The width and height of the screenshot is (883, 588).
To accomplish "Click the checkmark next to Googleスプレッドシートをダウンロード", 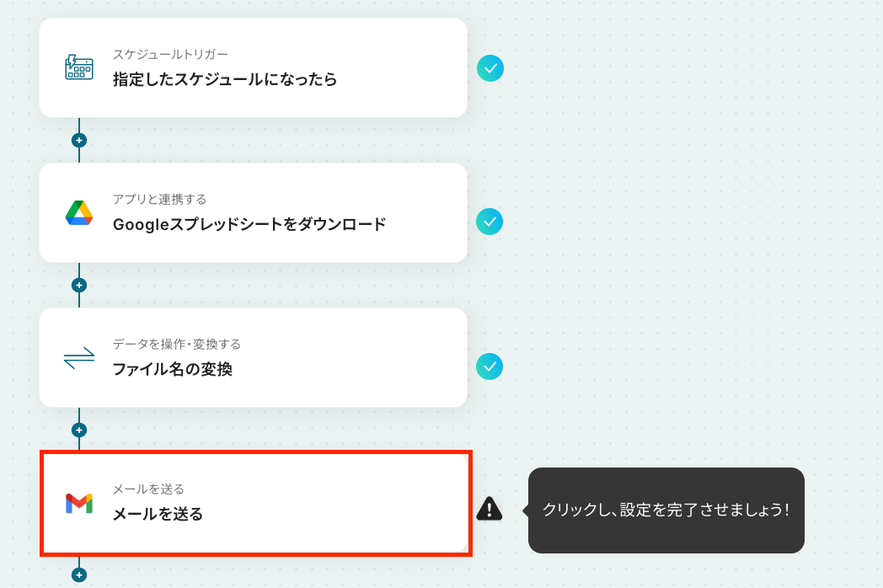I will pos(490,222).
